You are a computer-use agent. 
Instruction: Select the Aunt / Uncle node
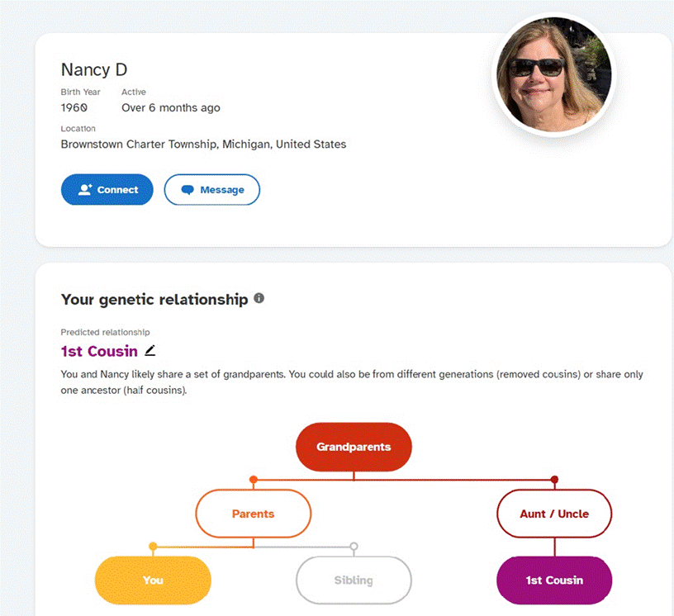coord(554,514)
